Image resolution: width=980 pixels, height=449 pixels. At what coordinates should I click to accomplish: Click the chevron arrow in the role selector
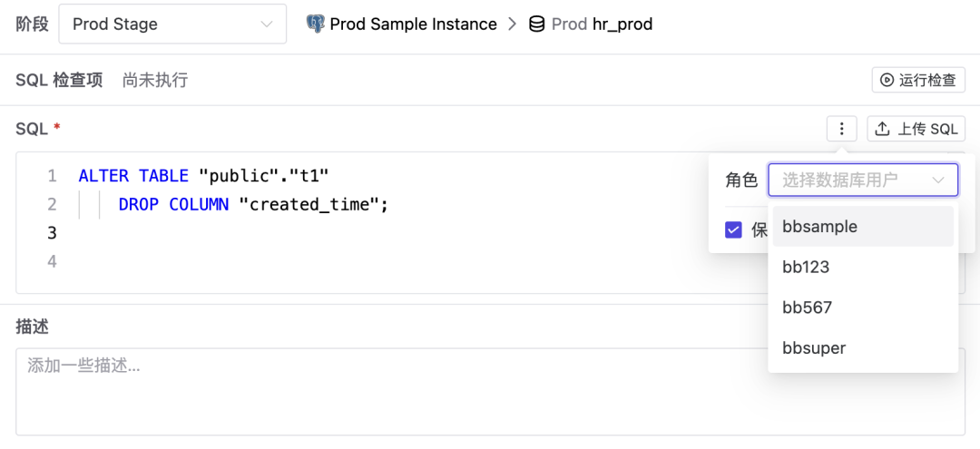point(938,180)
